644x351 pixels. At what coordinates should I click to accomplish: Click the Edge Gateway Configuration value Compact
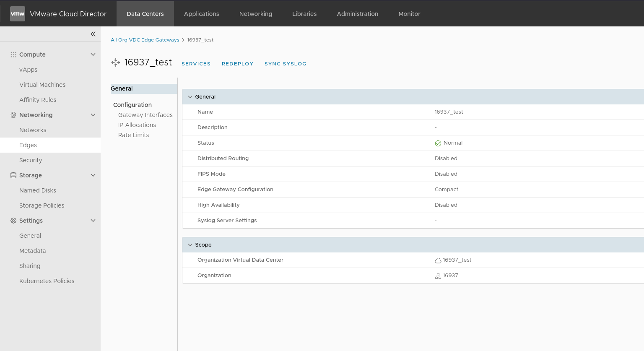447,190
